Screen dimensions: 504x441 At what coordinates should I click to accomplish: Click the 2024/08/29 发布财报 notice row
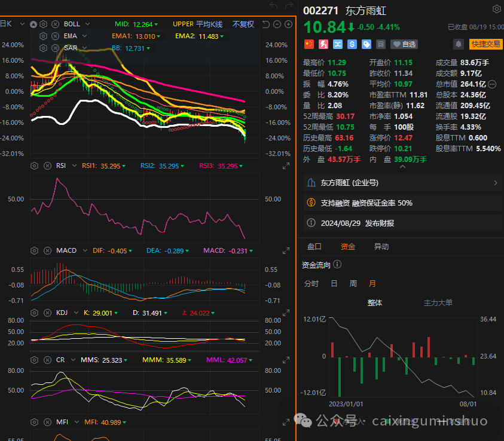[x=401, y=223]
